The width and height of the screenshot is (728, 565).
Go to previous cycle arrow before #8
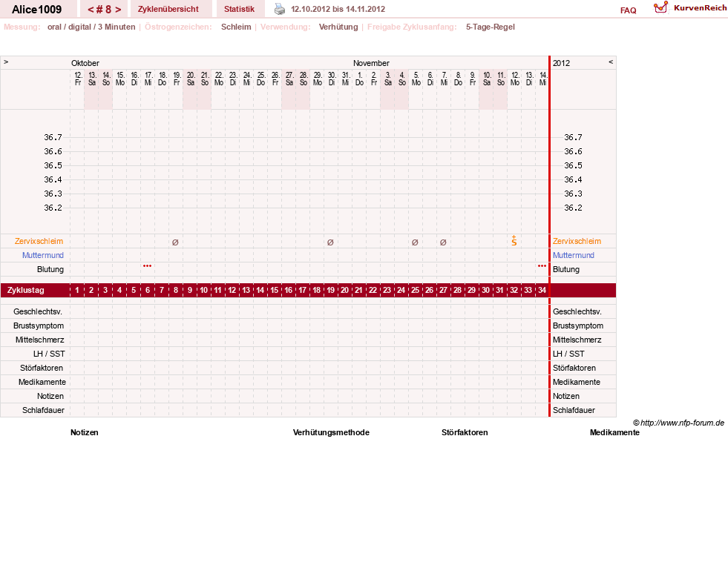coord(91,10)
